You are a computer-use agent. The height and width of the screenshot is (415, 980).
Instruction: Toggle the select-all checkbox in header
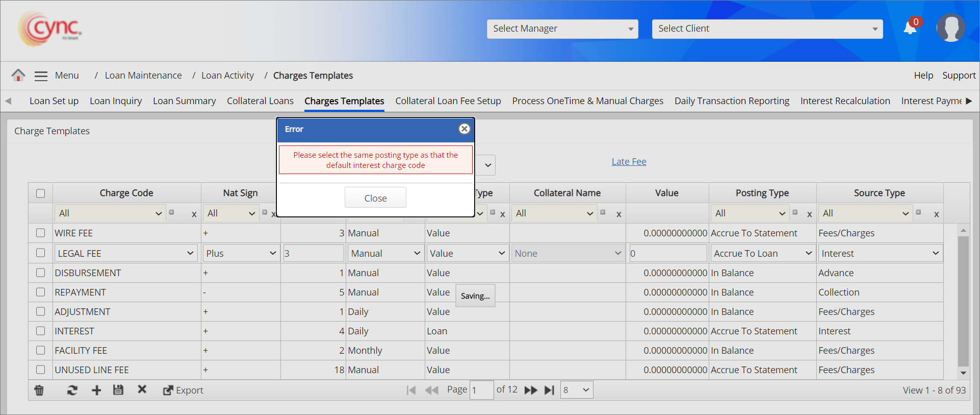41,193
